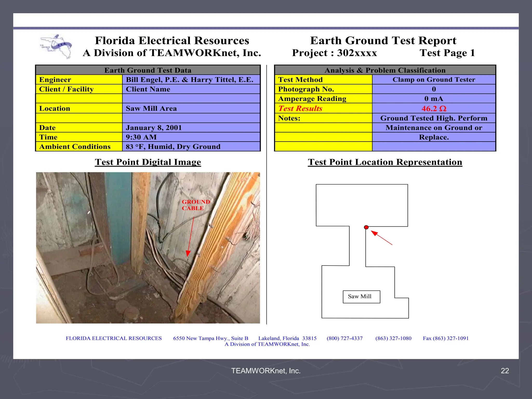Click the phone number (863) 327-1080
Viewport: 532px width, 399px height.
393,338
